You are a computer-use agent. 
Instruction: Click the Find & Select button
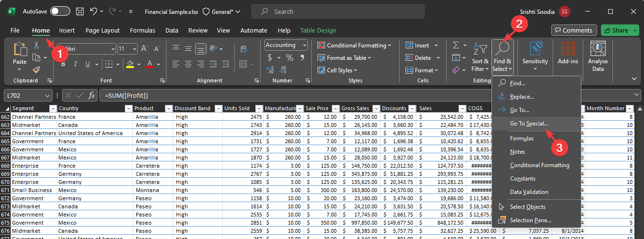(502, 57)
